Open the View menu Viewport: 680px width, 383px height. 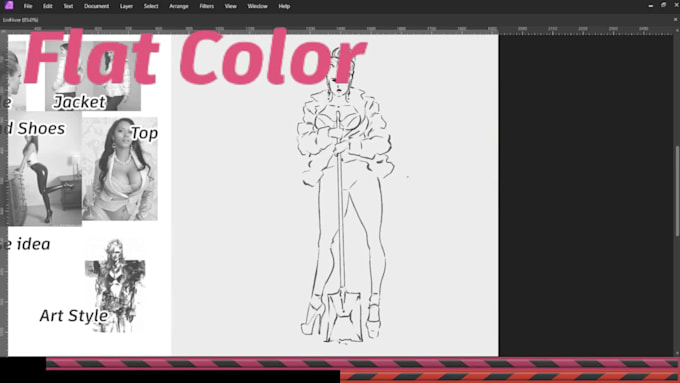click(x=231, y=6)
